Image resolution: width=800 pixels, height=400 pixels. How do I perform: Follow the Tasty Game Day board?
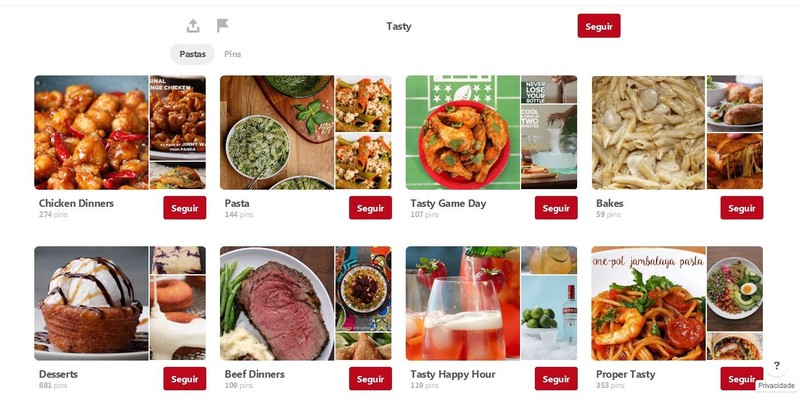click(x=556, y=208)
